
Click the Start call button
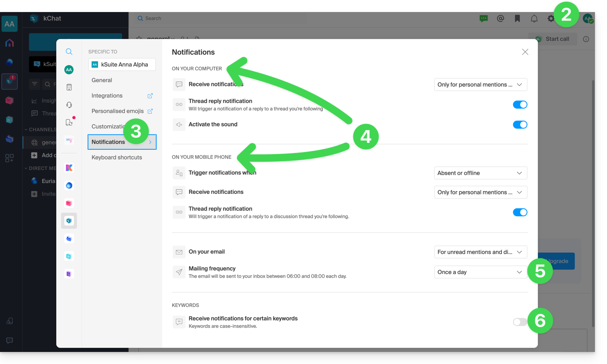click(553, 39)
